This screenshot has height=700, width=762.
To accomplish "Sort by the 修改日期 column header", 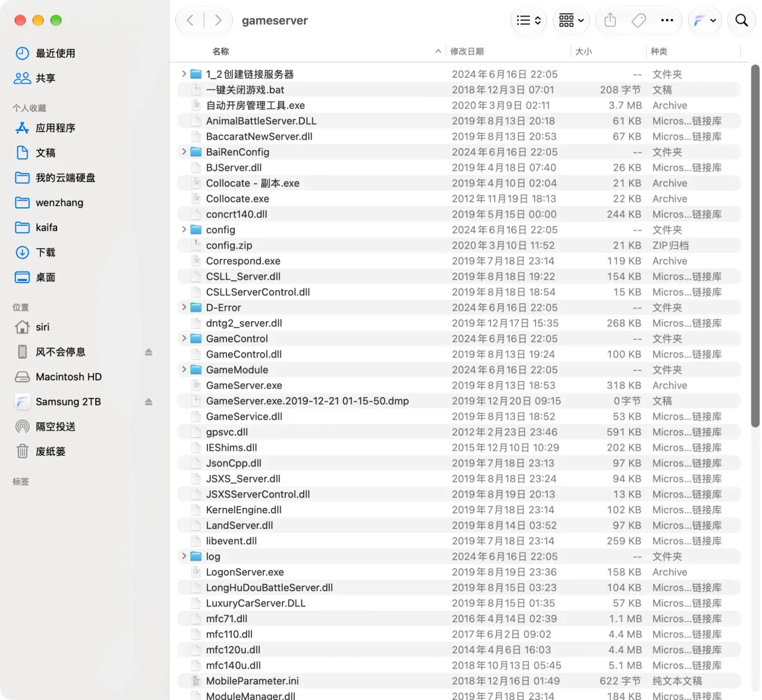I will pos(467,51).
